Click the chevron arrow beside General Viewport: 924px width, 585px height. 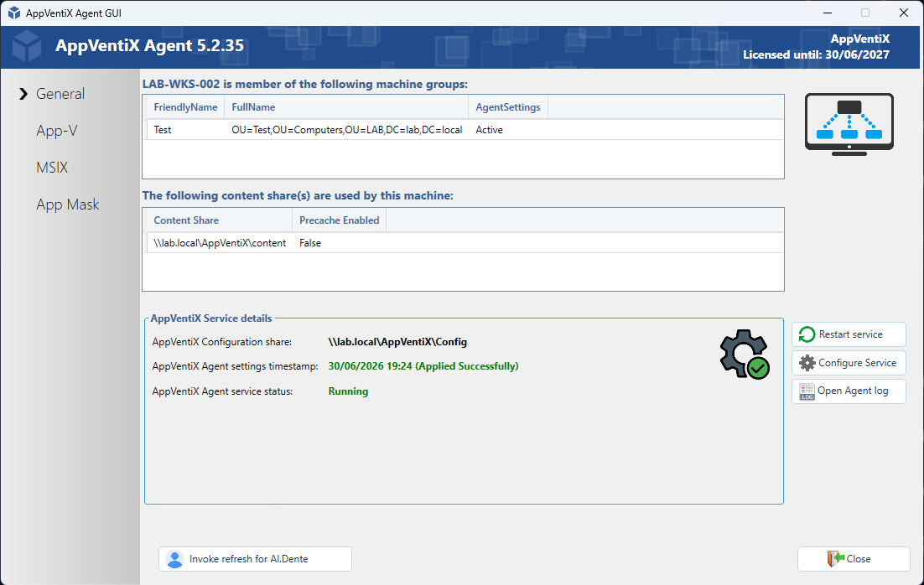point(23,94)
